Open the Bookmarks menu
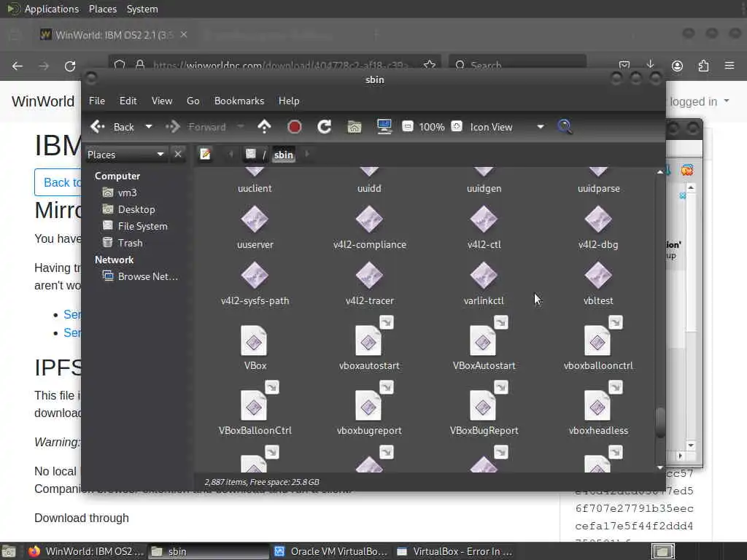747x560 pixels. 239,101
